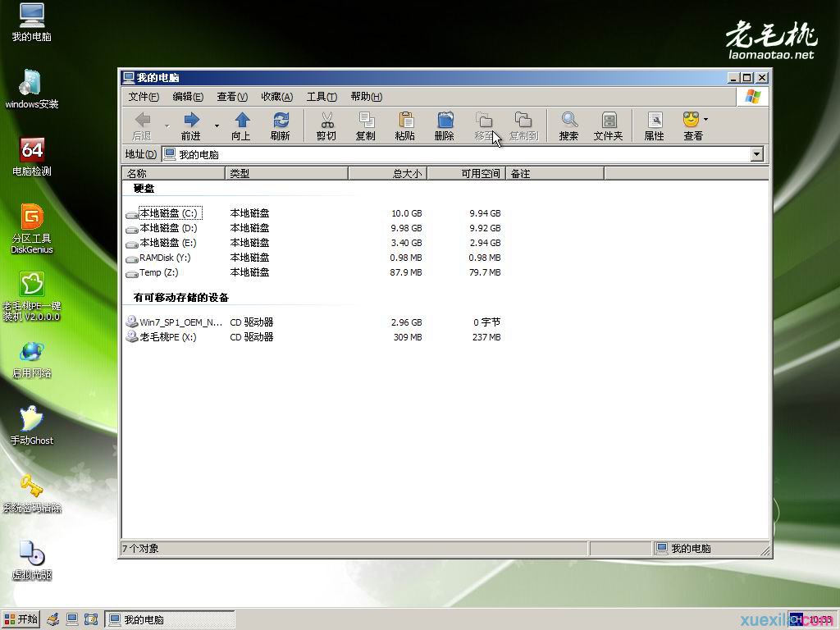The height and width of the screenshot is (630, 840).
Task: Open the Forward (前进) history dropdown arrow
Action: pos(217,126)
